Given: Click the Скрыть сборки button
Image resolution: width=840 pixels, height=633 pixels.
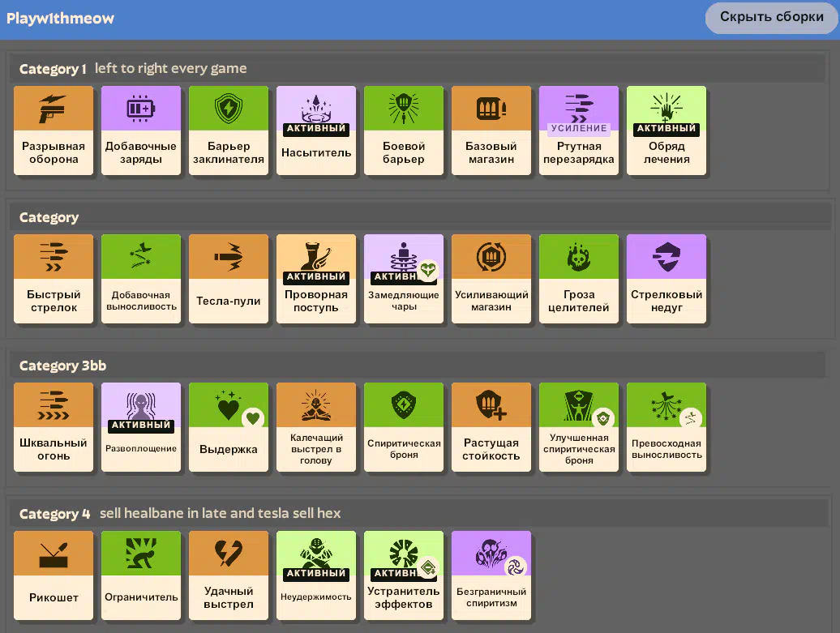Looking at the screenshot, I should 771,17.
